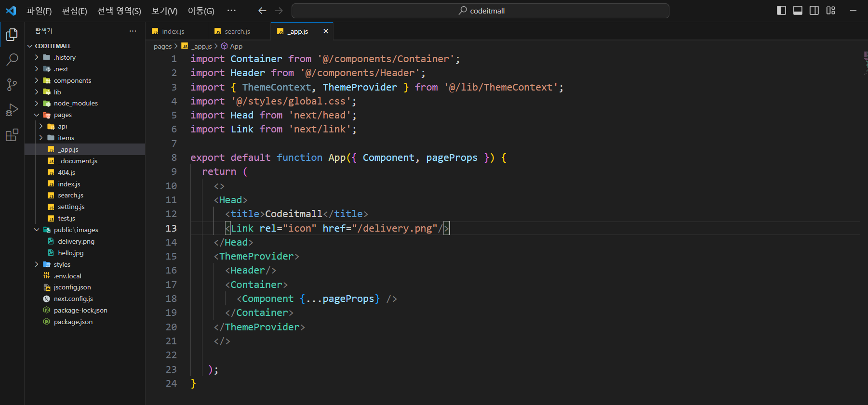Screen dimensions: 868x405
Task: Expand the styles folder
Action: pos(85,264)
